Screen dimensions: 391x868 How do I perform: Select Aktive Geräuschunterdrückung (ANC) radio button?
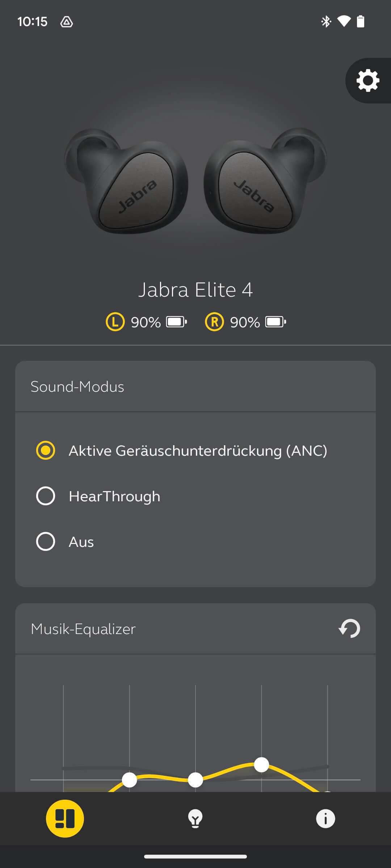coord(46,450)
